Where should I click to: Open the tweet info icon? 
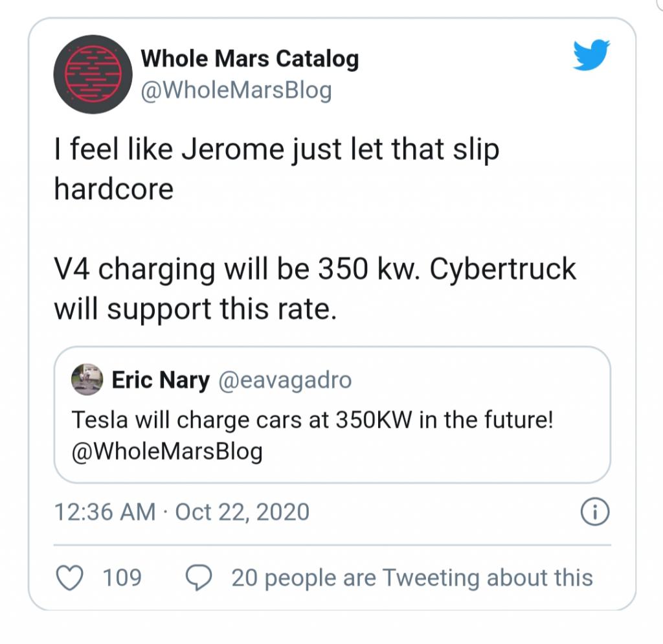[595, 512]
